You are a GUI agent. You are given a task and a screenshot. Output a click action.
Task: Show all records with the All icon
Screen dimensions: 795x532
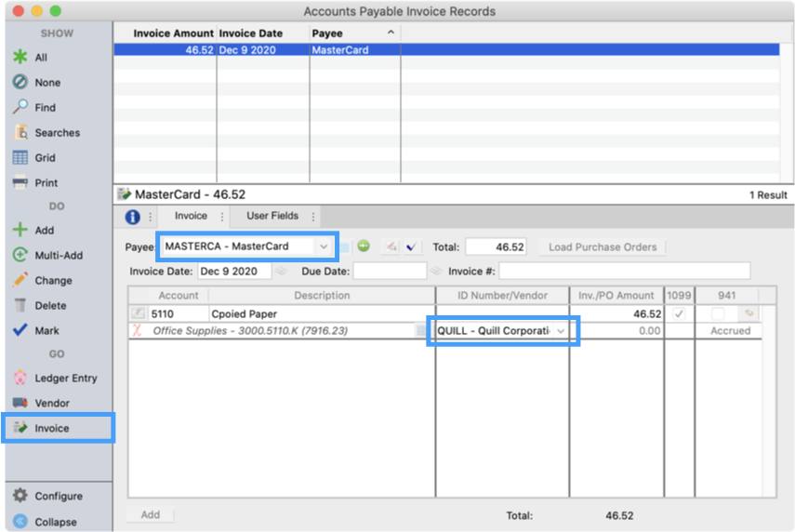[x=20, y=58]
